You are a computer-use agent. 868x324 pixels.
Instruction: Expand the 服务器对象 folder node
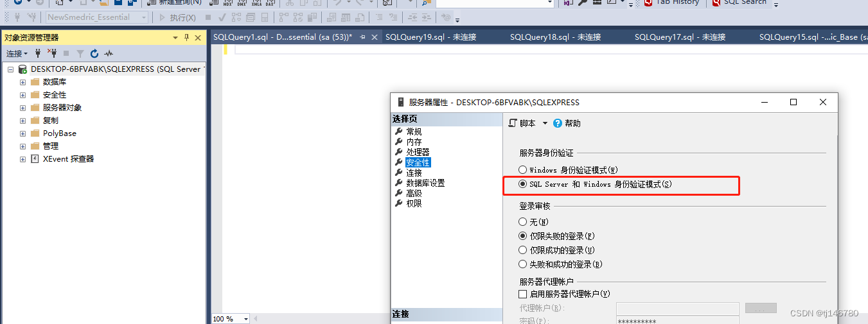pos(23,108)
